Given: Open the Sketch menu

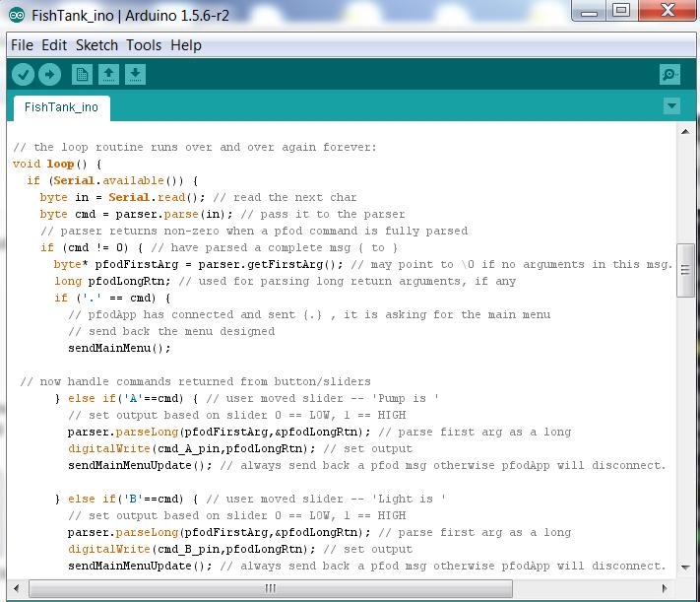Looking at the screenshot, I should (x=96, y=45).
